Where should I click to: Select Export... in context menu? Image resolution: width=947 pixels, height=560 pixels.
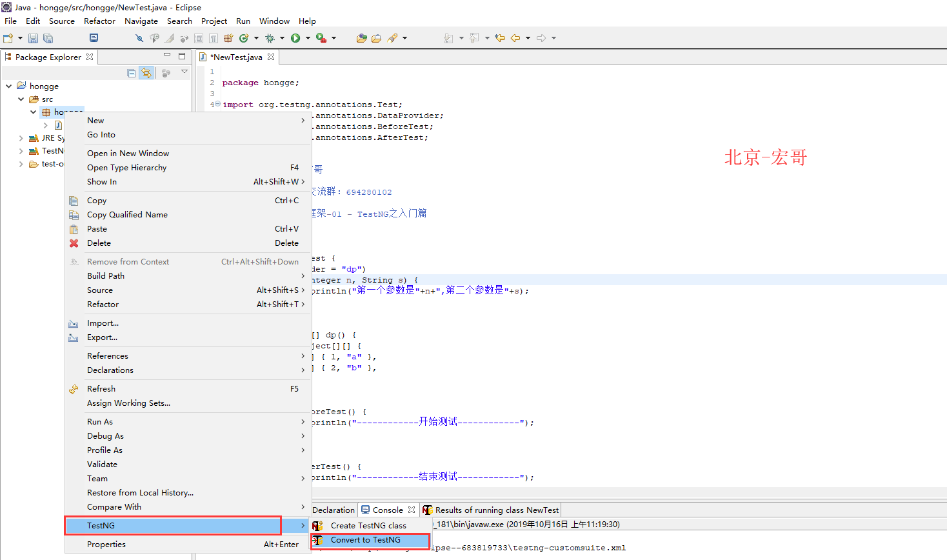tap(188, 337)
